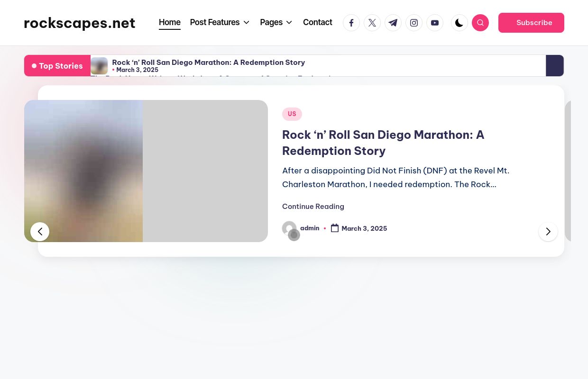The image size is (588, 379).
Task: Select the US category tag
Action: click(x=292, y=114)
